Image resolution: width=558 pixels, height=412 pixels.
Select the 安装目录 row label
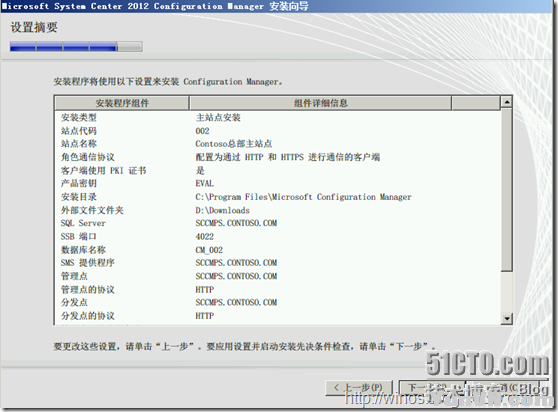pos(79,197)
